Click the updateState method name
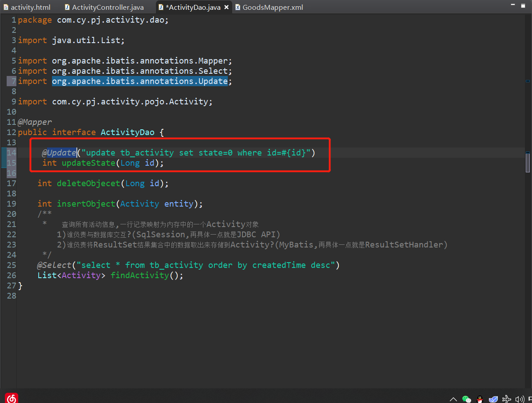 click(88, 163)
